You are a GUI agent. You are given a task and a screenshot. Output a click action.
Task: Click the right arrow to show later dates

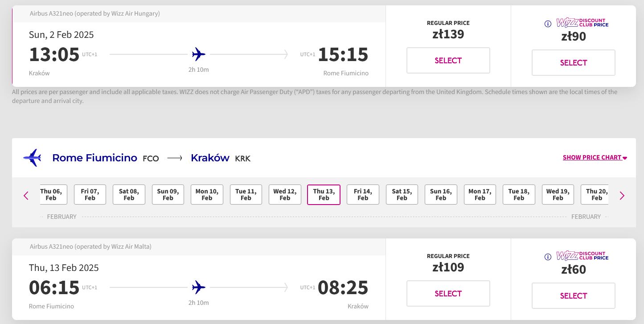622,195
